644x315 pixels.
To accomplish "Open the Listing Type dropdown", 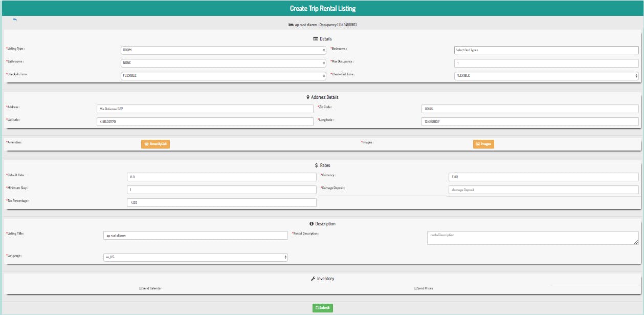I will point(224,50).
